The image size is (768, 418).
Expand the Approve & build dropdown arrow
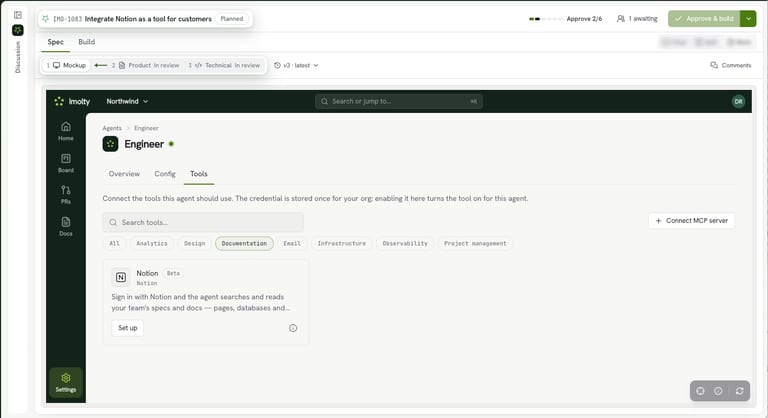click(748, 19)
